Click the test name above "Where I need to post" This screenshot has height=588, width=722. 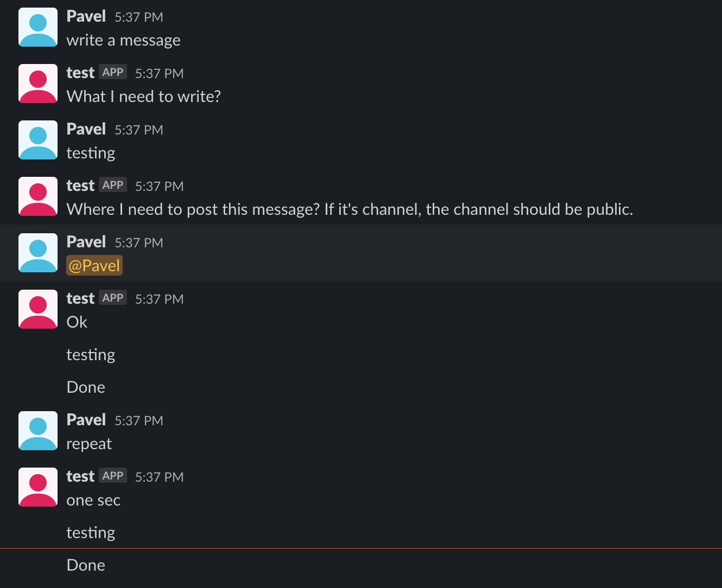click(x=80, y=186)
